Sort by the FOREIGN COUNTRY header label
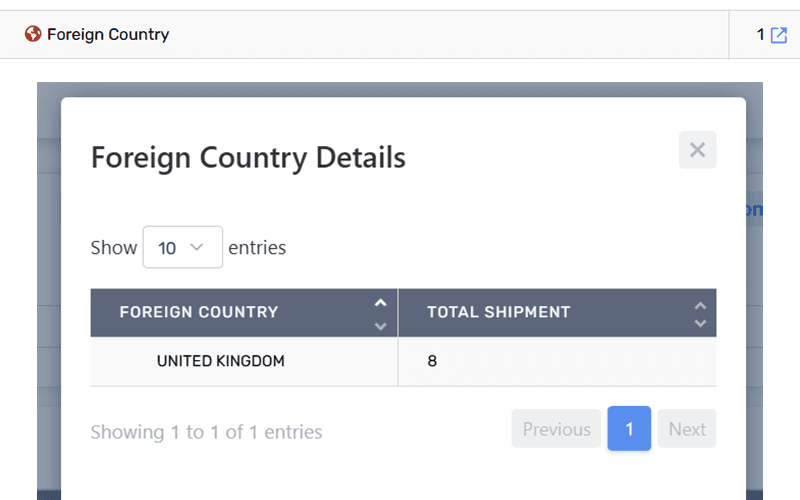 tap(199, 312)
